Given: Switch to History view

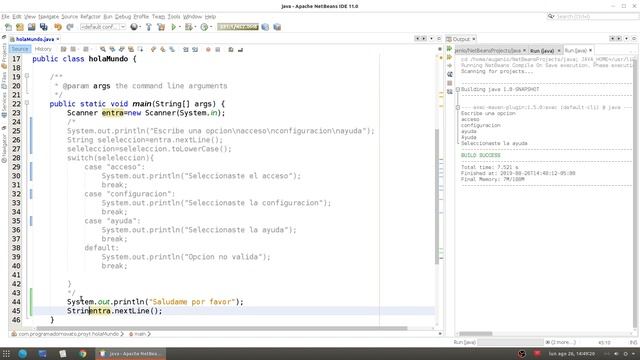Looking at the screenshot, I should [43, 49].
